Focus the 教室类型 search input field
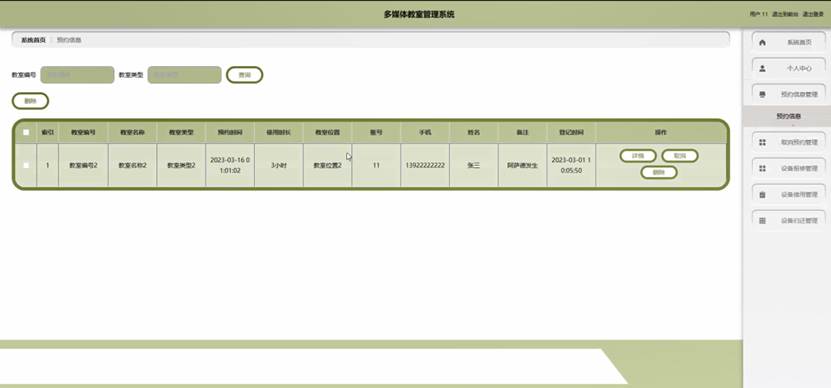 (184, 75)
